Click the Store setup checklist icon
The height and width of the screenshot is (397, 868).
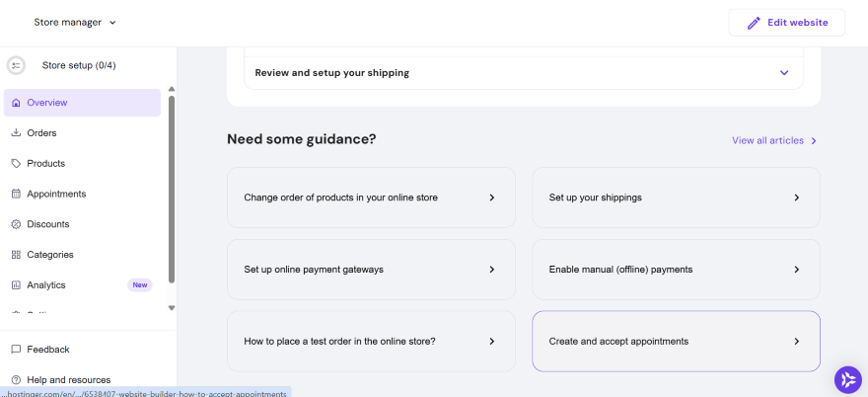click(x=16, y=65)
